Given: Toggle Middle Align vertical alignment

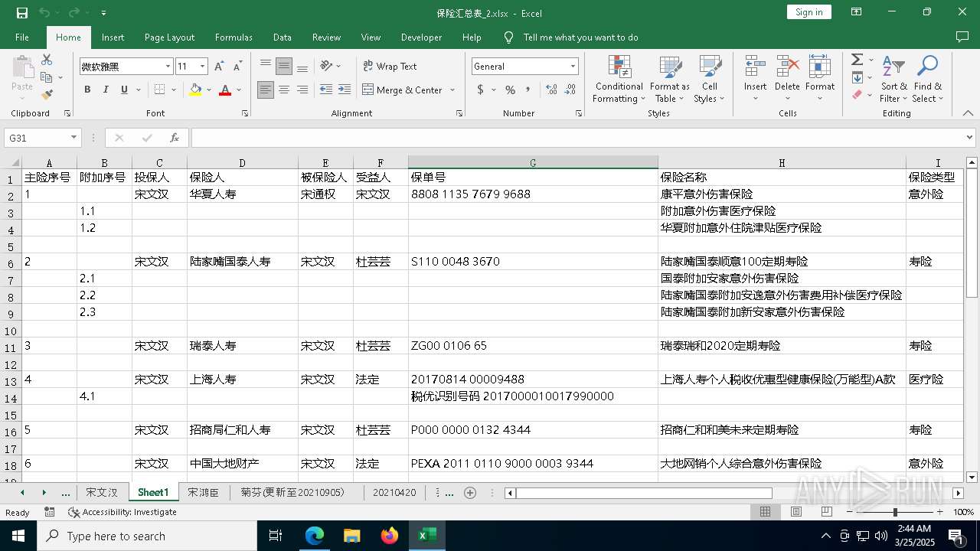Looking at the screenshot, I should coord(284,67).
